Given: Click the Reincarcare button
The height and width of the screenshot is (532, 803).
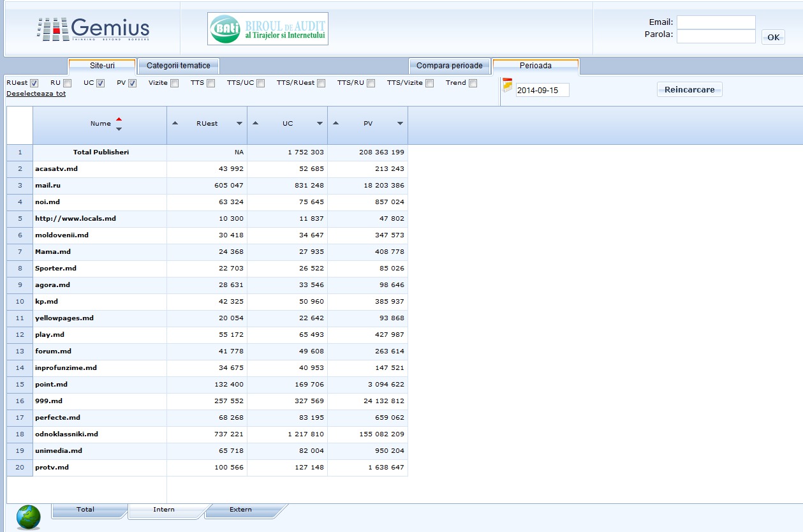Looking at the screenshot, I should (x=689, y=90).
